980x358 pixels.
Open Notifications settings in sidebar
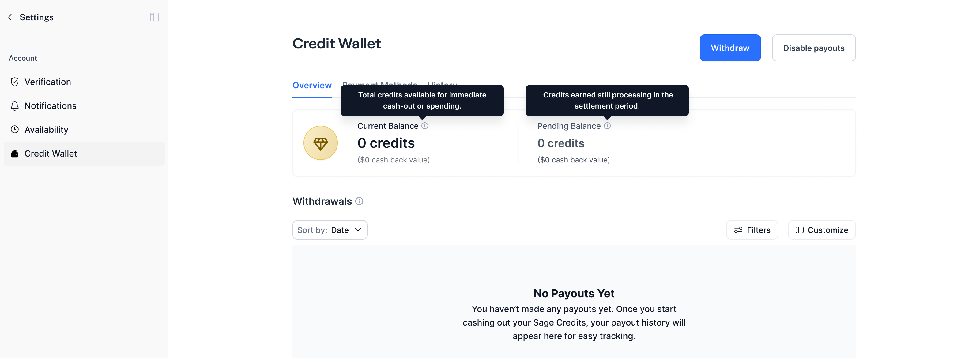pos(50,106)
